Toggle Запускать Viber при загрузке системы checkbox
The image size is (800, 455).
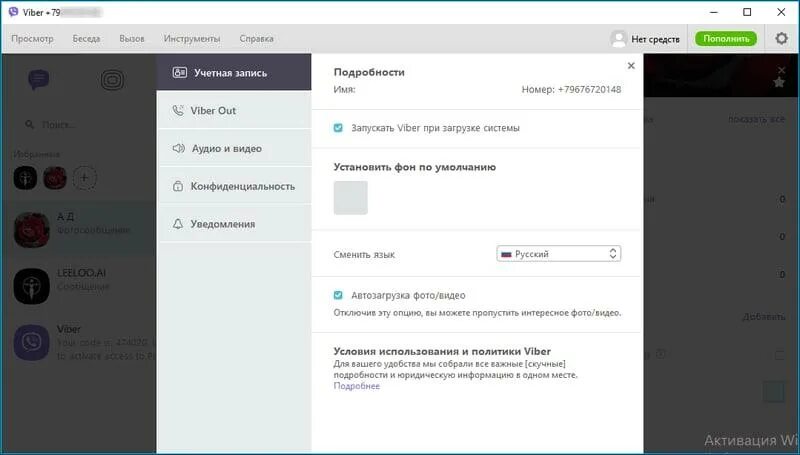pos(338,128)
